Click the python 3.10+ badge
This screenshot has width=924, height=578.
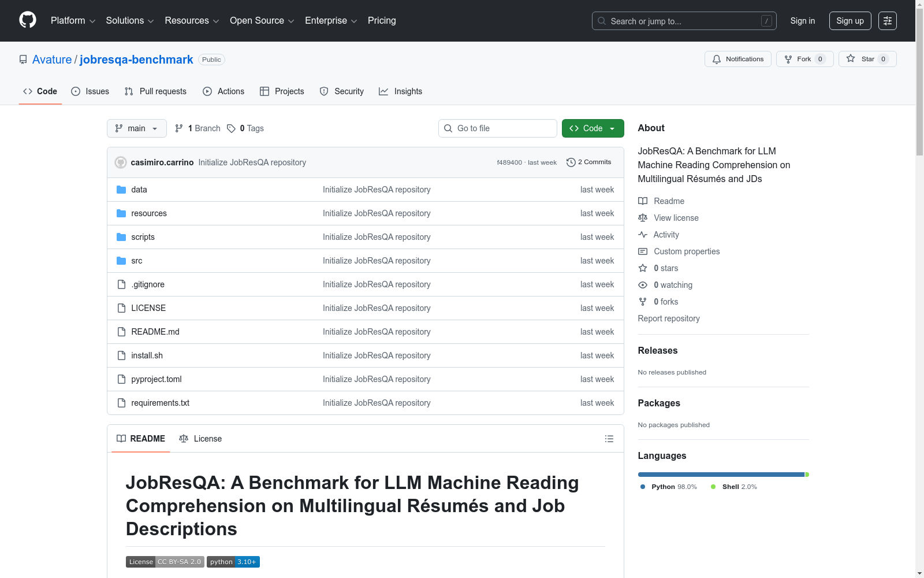click(x=233, y=562)
